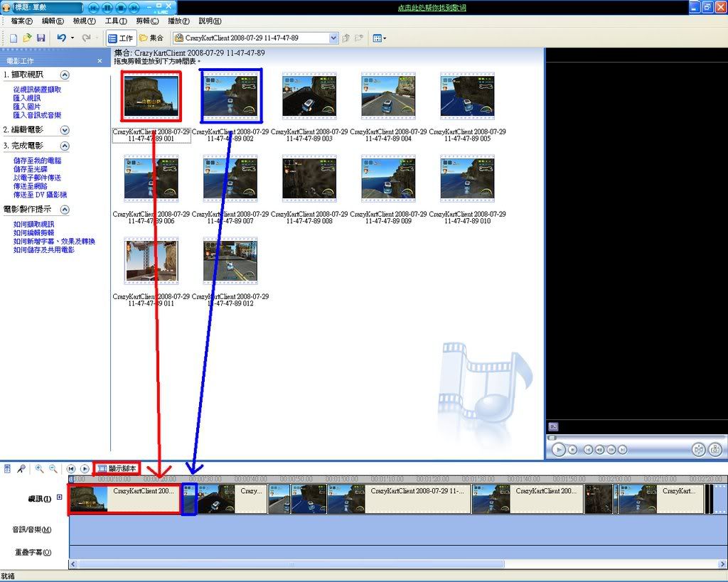Click the Undo arrow icon
The image size is (728, 582).
[x=62, y=38]
